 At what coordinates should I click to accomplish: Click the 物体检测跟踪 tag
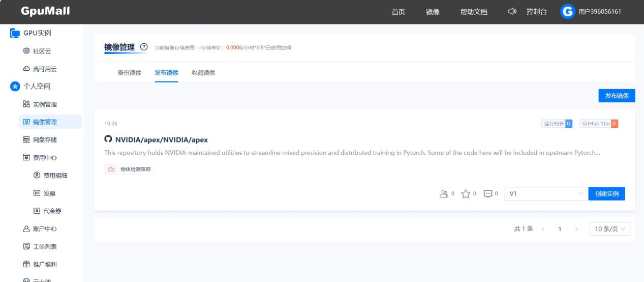[x=129, y=169]
